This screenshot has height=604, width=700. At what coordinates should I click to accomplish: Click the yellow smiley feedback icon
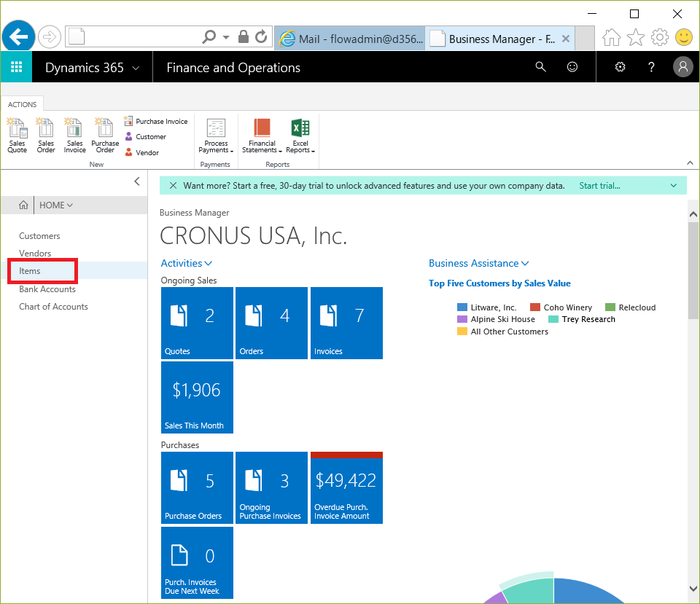(683, 37)
